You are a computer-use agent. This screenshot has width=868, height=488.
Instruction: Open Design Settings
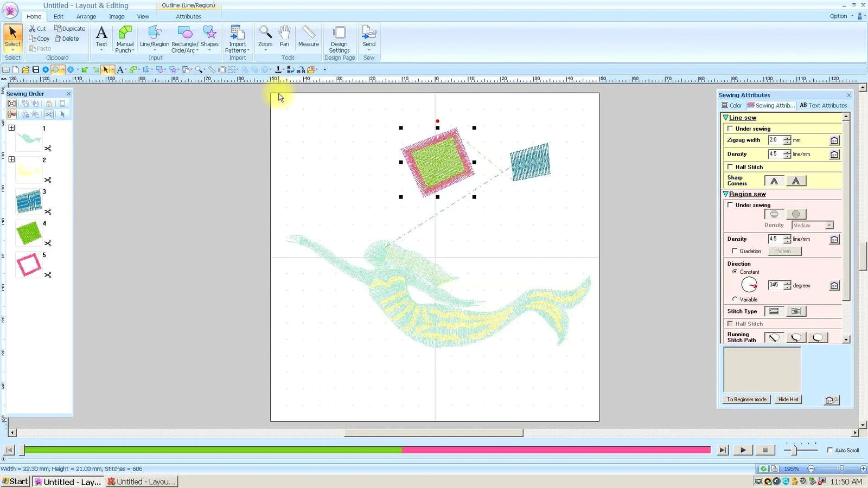(339, 37)
